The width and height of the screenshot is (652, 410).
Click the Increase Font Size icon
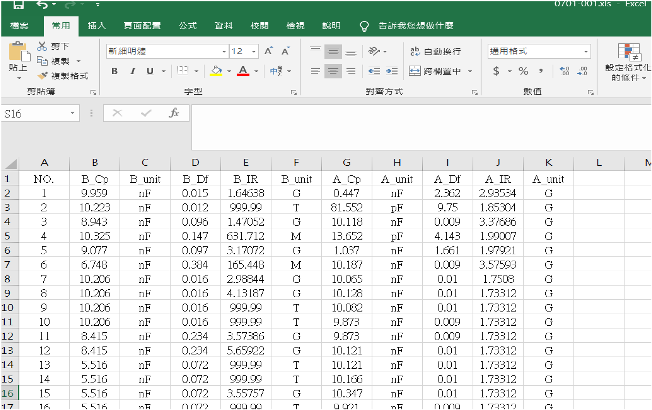(x=270, y=50)
